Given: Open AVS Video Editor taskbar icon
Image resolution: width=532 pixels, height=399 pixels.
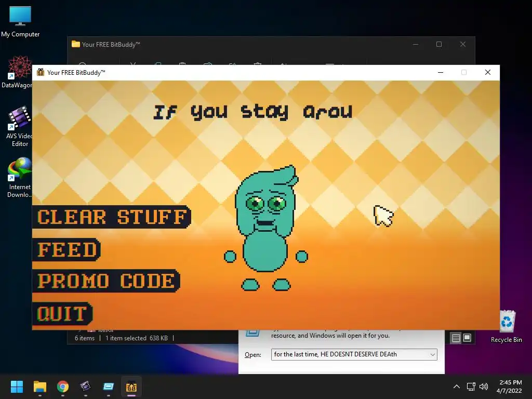Looking at the screenshot, I should [x=86, y=387].
